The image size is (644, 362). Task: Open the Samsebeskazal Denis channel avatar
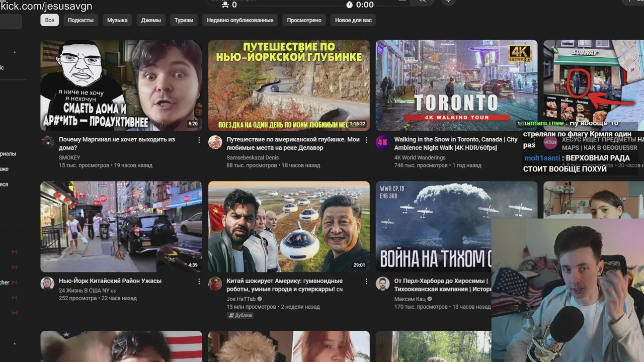(215, 142)
